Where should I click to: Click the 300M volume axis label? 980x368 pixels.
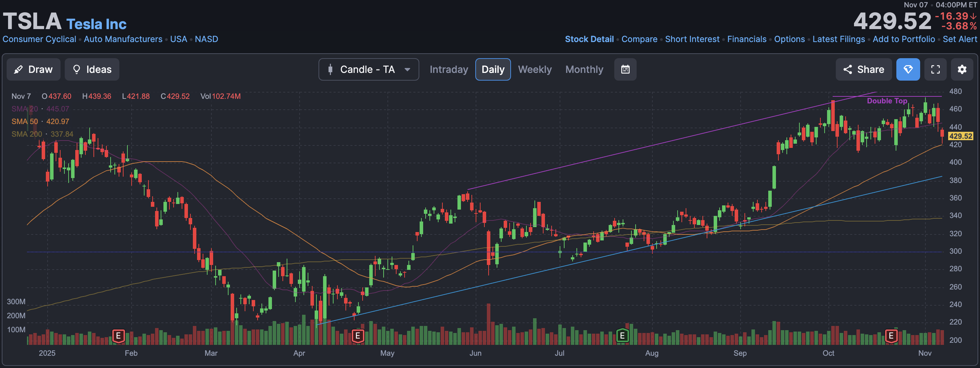point(16,302)
